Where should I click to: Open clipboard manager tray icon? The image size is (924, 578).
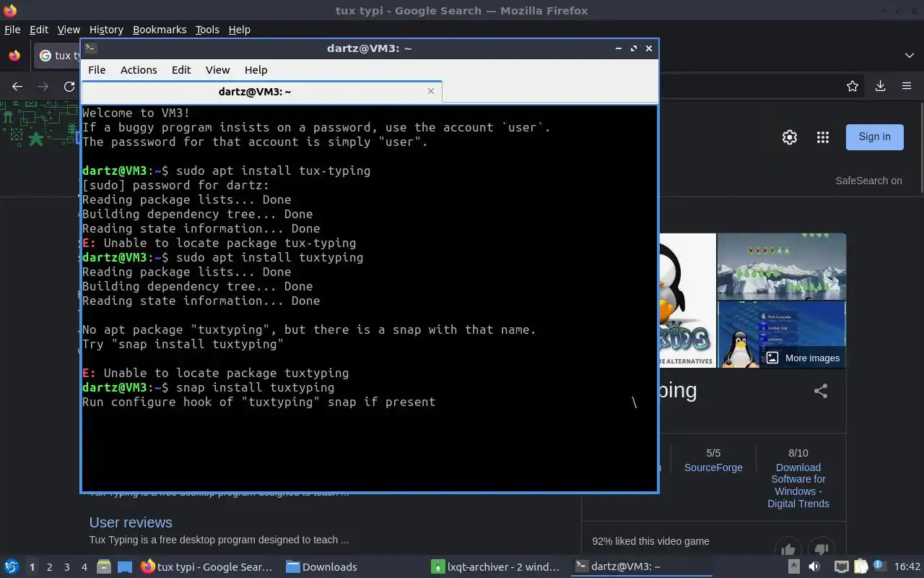860,567
